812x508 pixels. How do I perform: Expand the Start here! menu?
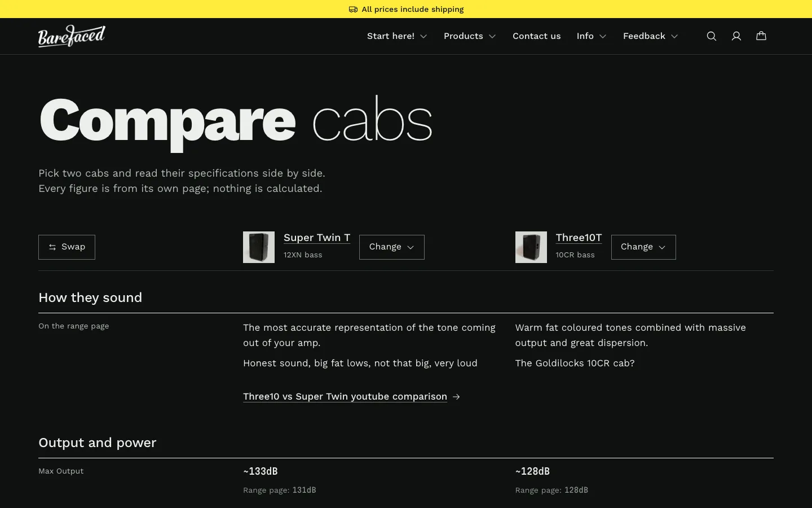[x=397, y=36]
